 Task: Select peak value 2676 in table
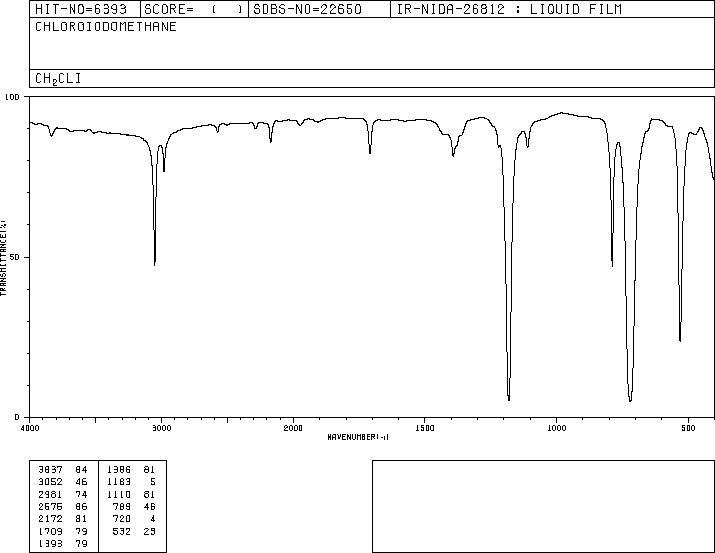[x=51, y=506]
